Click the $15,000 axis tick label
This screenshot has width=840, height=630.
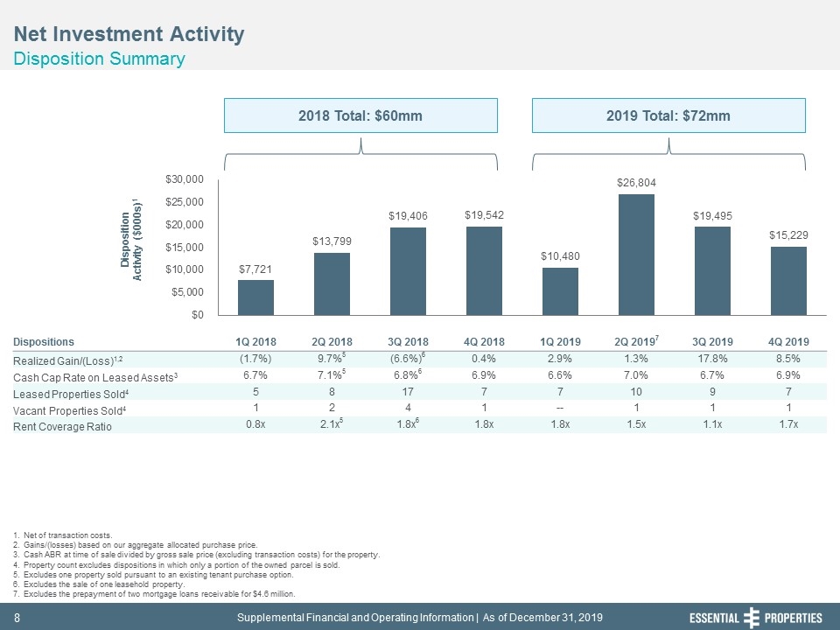[x=185, y=247]
